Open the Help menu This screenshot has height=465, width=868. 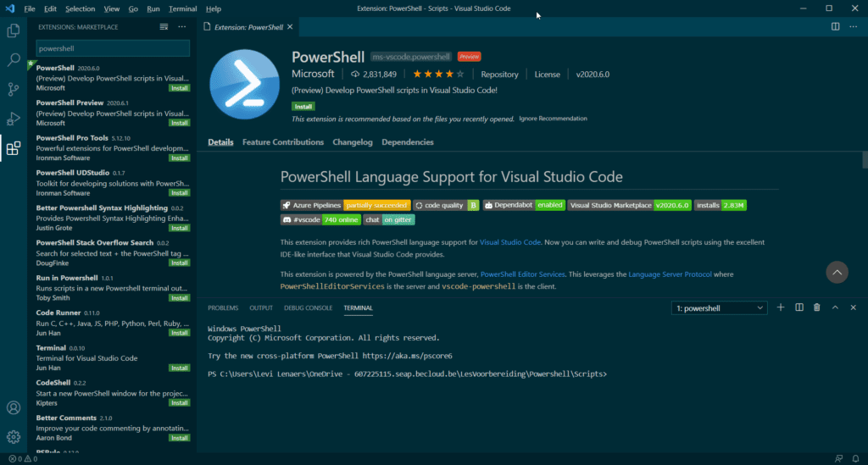213,8
